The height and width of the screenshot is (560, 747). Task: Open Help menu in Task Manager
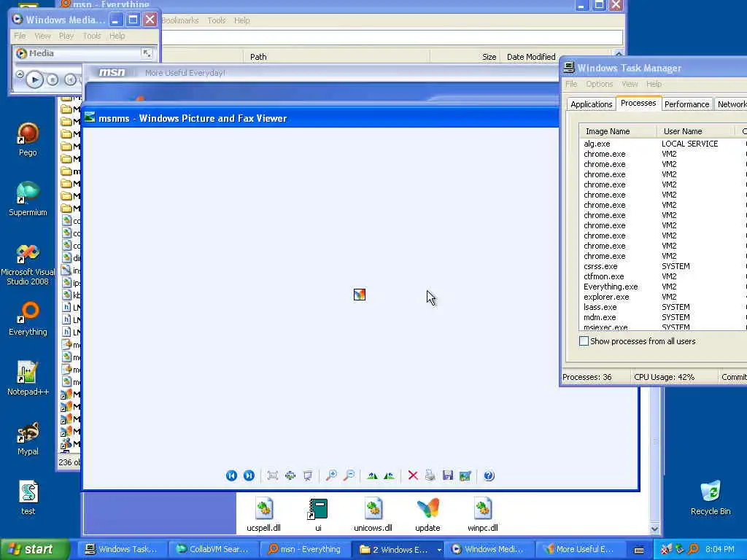click(x=654, y=84)
